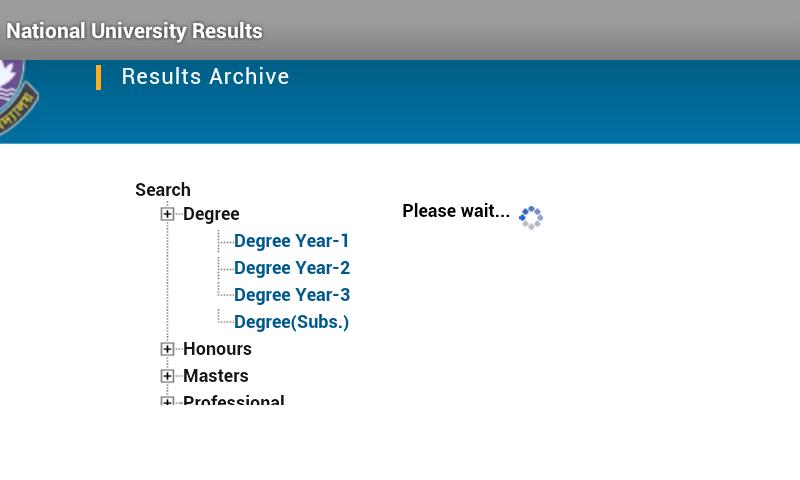The width and height of the screenshot is (800, 480).
Task: Click the Degree category label
Action: pyautogui.click(x=211, y=214)
